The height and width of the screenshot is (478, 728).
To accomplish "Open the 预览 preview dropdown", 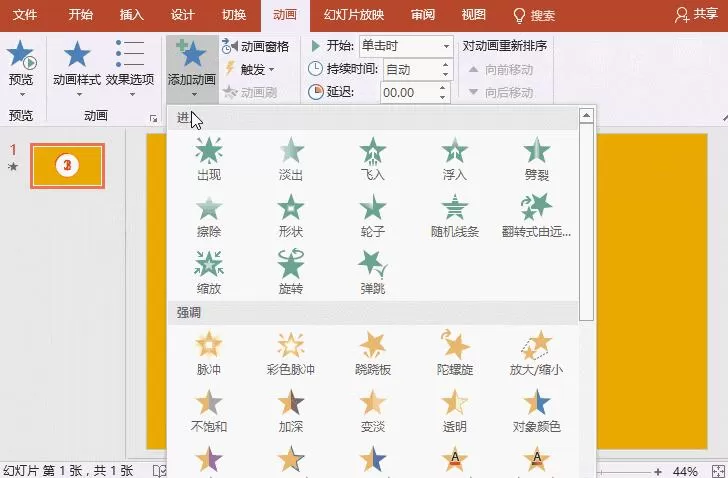I will click(21, 69).
